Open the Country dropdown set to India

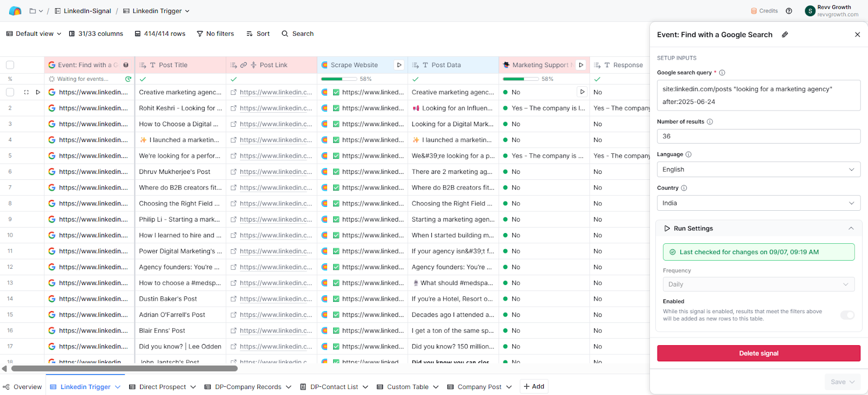[x=758, y=203]
